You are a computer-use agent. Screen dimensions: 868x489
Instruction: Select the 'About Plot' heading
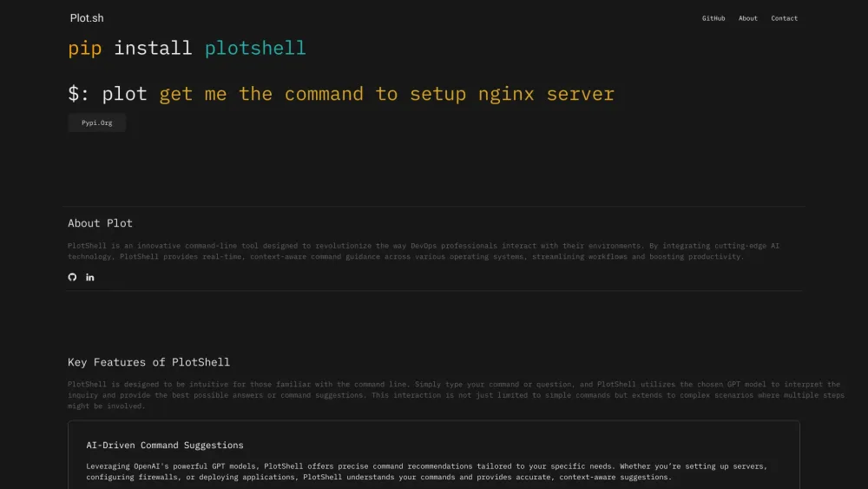100,223
